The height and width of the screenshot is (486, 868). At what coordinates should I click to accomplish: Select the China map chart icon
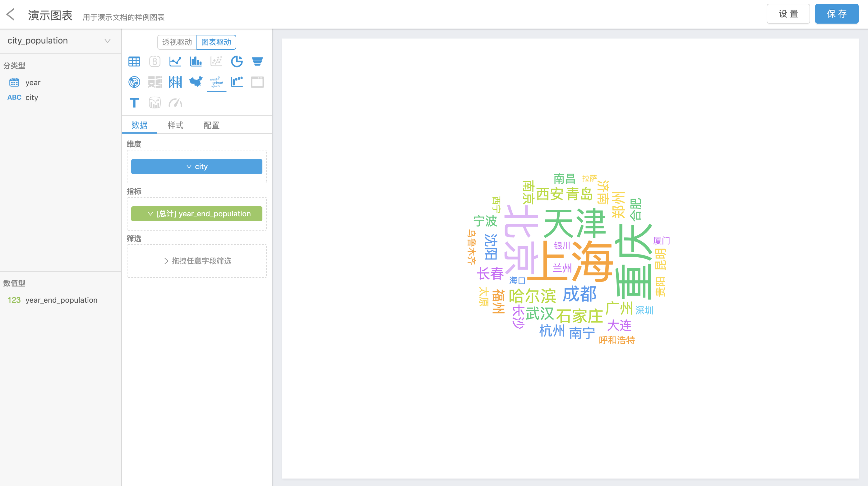(196, 82)
